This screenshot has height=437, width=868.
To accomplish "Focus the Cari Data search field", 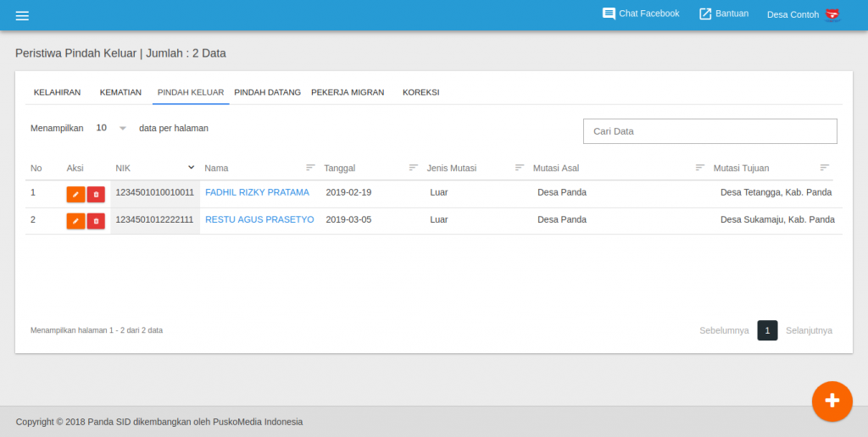I will (710, 131).
